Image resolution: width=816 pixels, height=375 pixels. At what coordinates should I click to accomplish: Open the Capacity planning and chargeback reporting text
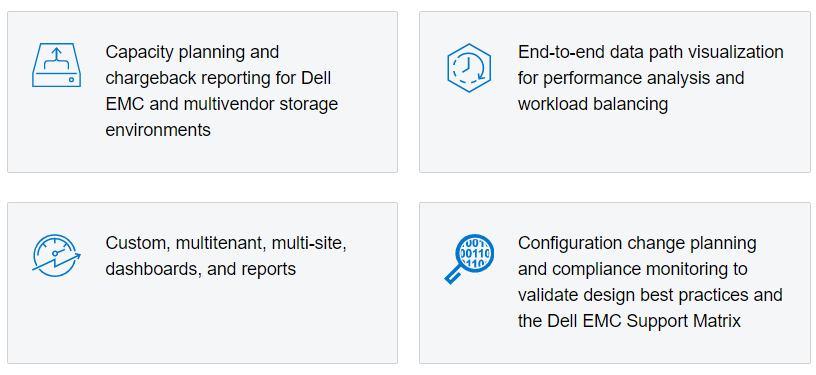pyautogui.click(x=222, y=90)
